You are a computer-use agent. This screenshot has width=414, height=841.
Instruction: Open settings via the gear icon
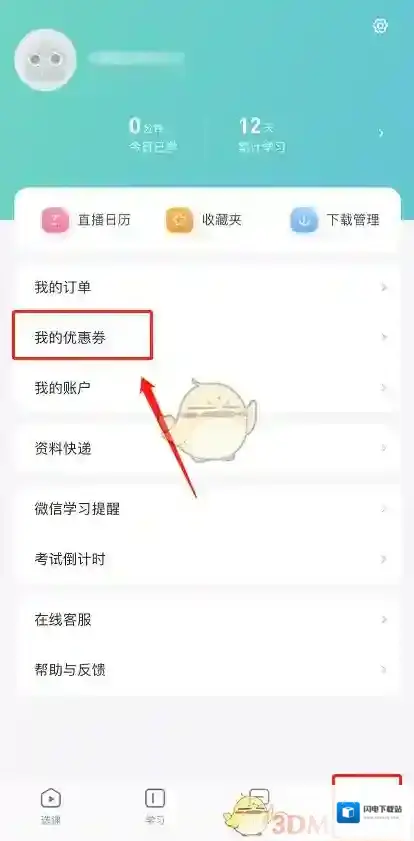coord(380,26)
